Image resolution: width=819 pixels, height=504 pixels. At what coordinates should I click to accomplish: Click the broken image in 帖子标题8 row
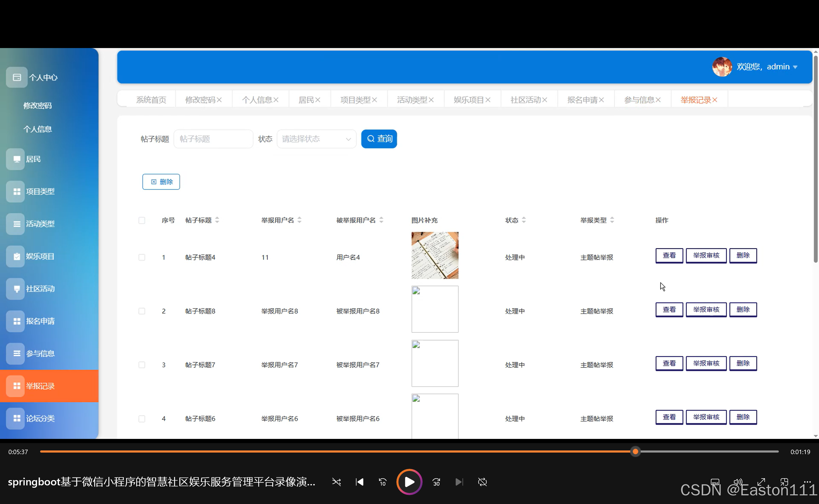tap(435, 309)
